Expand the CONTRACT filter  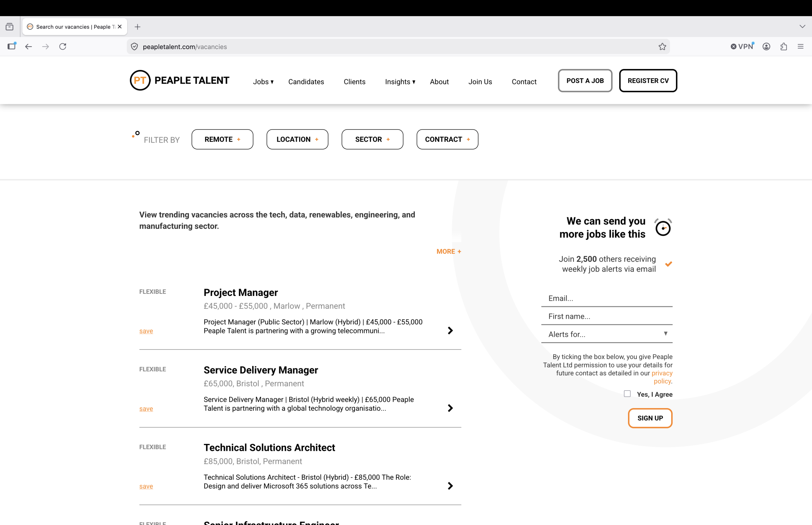(447, 139)
